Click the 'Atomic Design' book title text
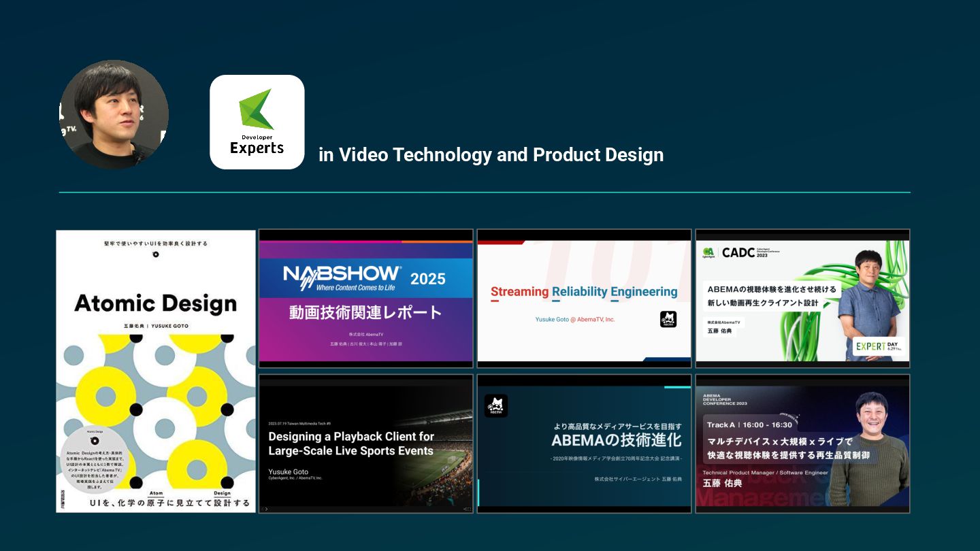Screen dimensions: 980x551 pos(156,303)
